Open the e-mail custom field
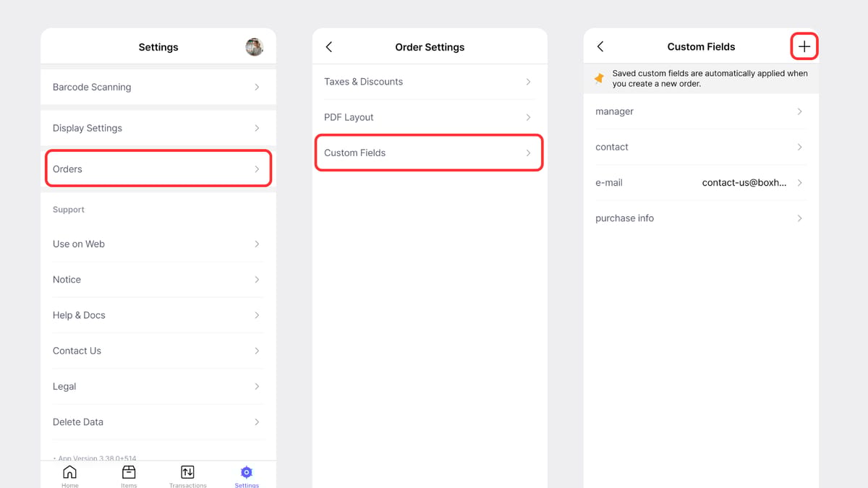 click(x=699, y=182)
